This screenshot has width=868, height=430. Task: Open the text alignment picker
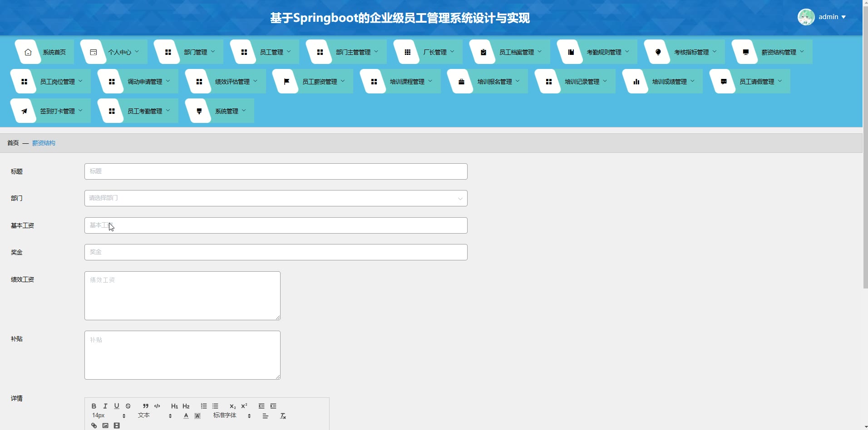[x=266, y=416]
